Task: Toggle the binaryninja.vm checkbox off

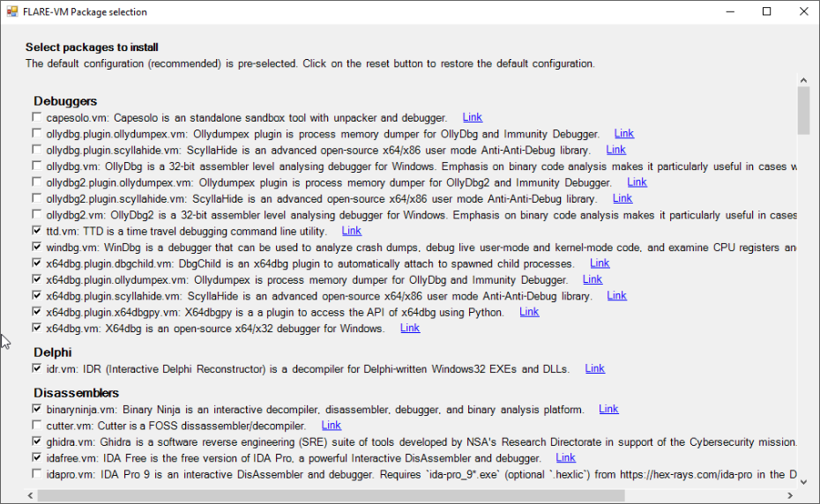Action: coord(37,409)
